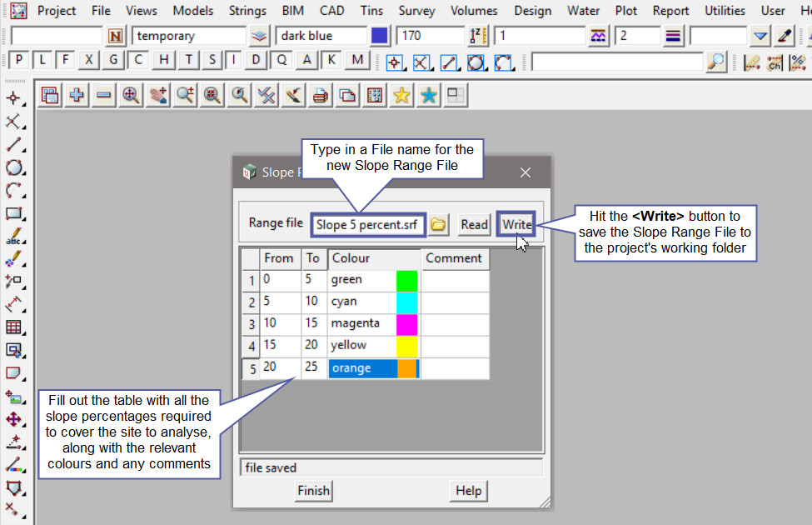Open the create arc flyout in CAD toolbar

click(504, 62)
